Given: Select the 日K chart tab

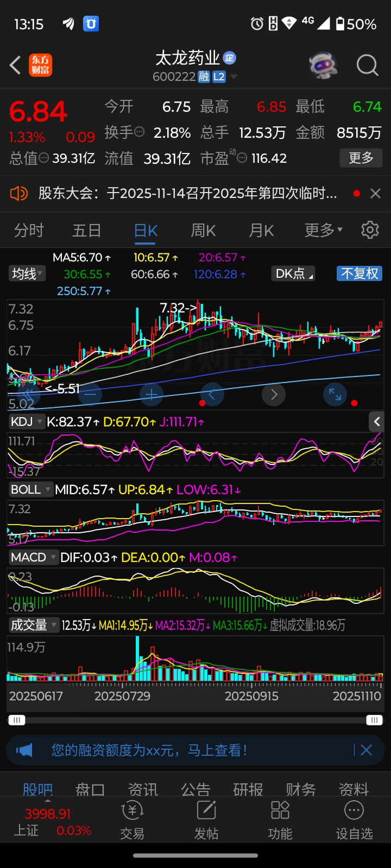Looking at the screenshot, I should 146,230.
